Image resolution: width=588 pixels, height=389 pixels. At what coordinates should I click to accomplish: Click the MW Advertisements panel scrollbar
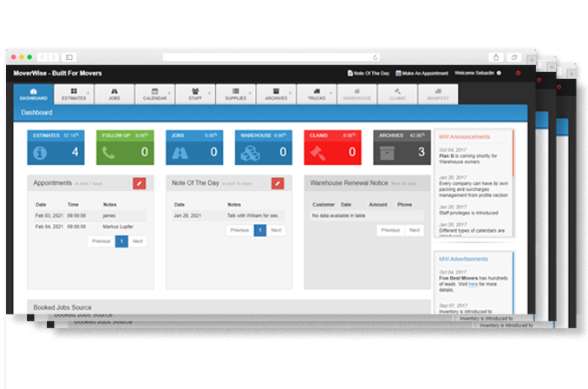coord(513,283)
